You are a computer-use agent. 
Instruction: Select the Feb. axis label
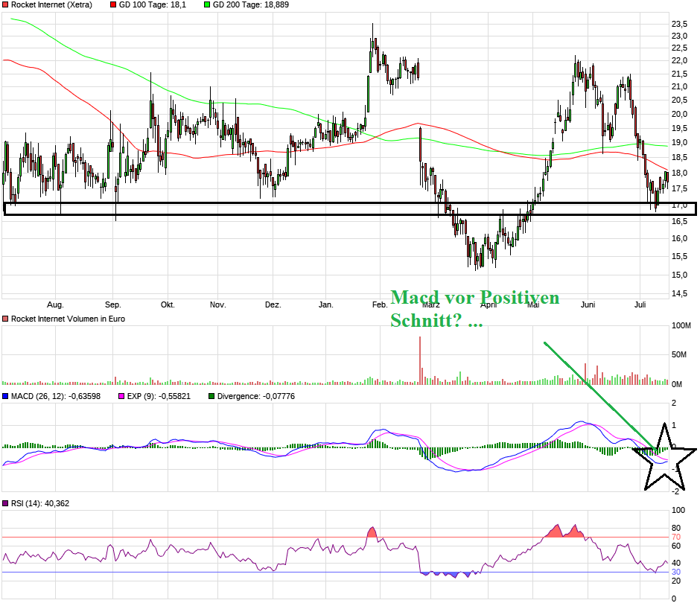[x=379, y=304]
